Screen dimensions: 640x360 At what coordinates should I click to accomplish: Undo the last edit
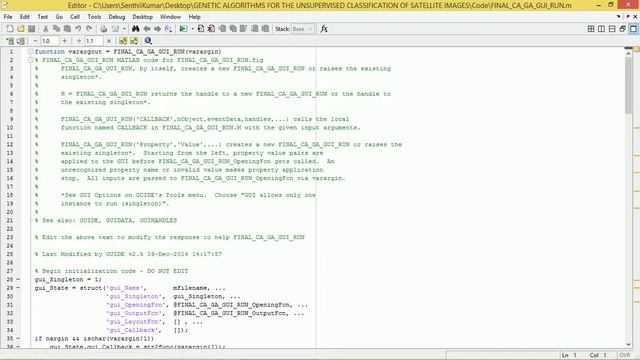coord(78,29)
